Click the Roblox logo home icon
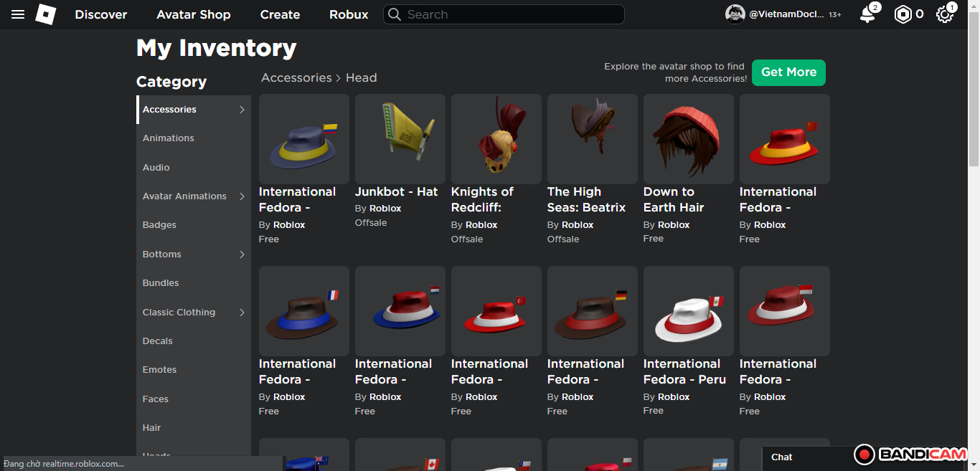The width and height of the screenshot is (980, 471). (45, 14)
